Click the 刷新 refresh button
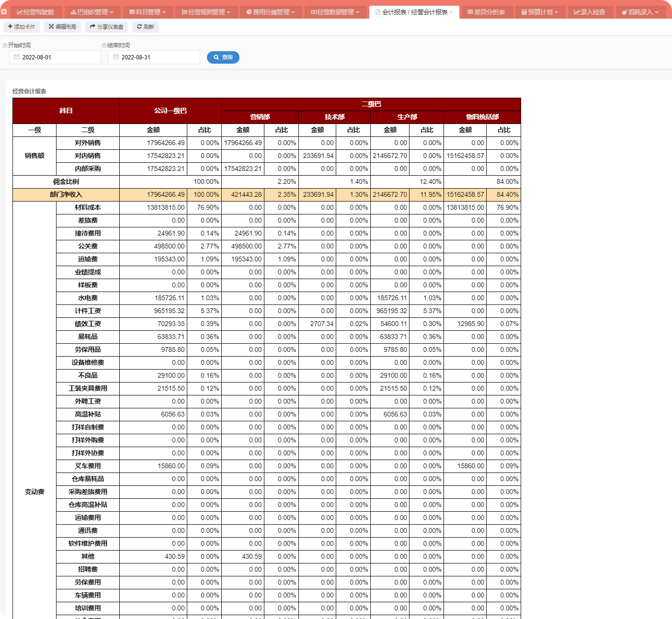This screenshot has width=672, height=619. click(x=146, y=27)
